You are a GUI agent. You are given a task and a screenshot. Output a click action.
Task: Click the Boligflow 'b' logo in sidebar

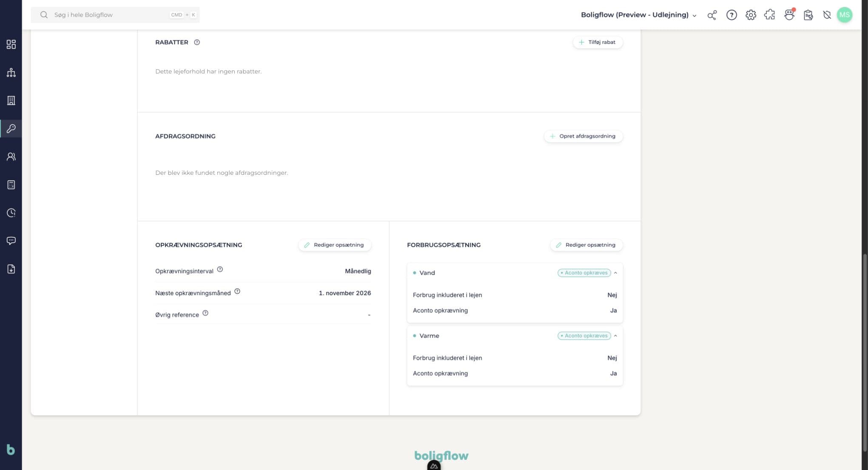[11, 450]
